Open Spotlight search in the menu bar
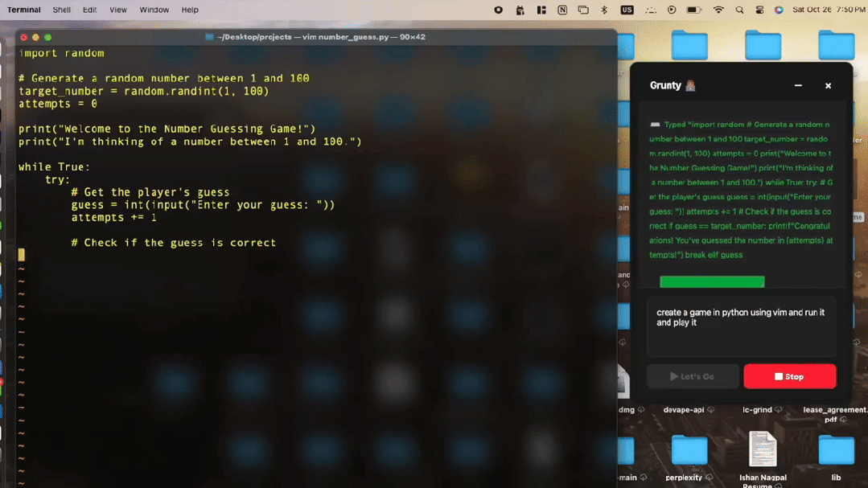868x488 pixels. point(739,10)
